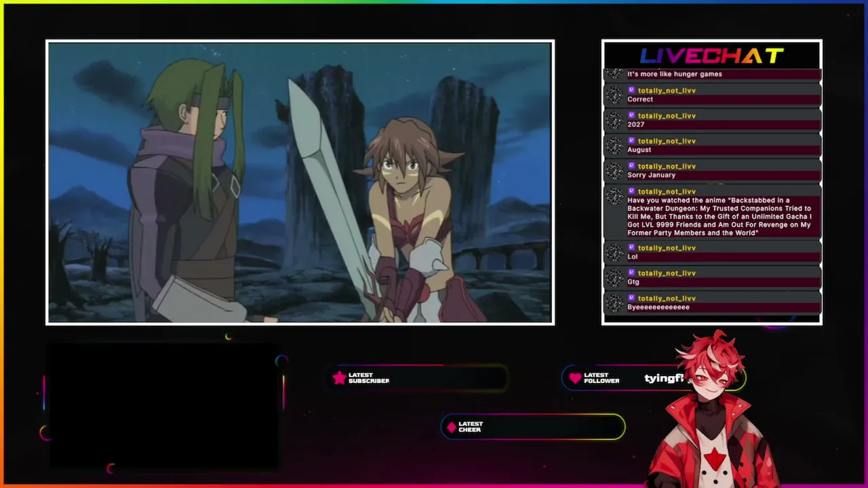Screen dimensions: 868x488
Task: Click the "Latest Follower" label
Action: [x=601, y=378]
